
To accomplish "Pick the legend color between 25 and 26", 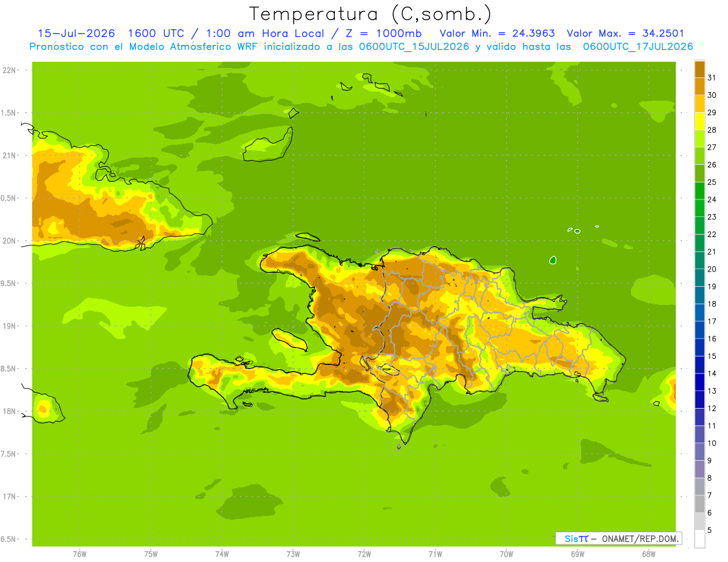I will tap(699, 173).
